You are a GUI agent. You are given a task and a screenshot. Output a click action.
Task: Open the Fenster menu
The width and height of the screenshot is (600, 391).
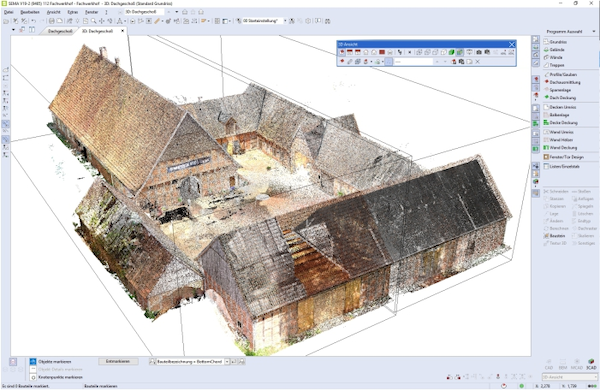(91, 12)
